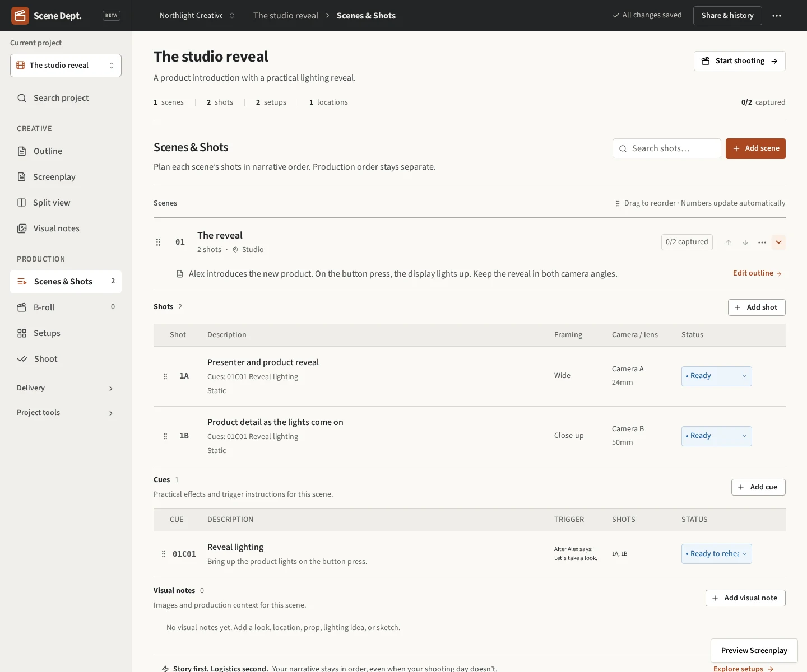The height and width of the screenshot is (672, 807).
Task: Open status dropdown for shot 1A
Action: pos(717,376)
